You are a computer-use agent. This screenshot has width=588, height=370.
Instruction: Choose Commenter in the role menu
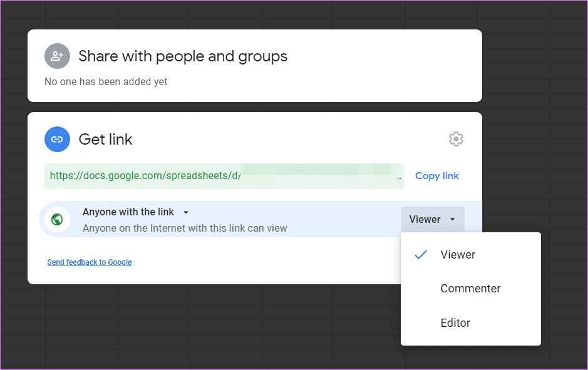point(471,289)
